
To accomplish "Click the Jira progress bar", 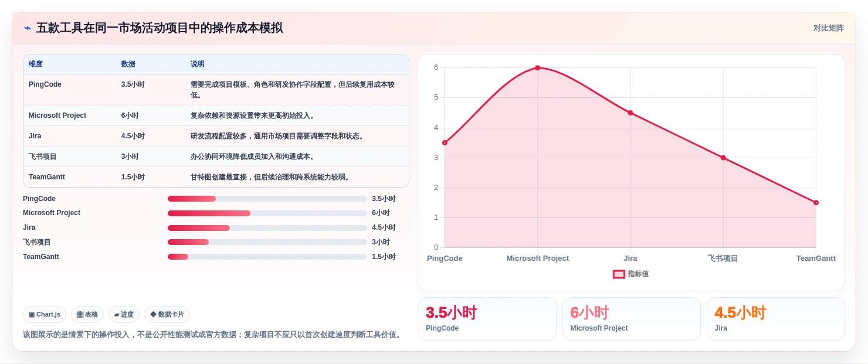I will [x=267, y=227].
